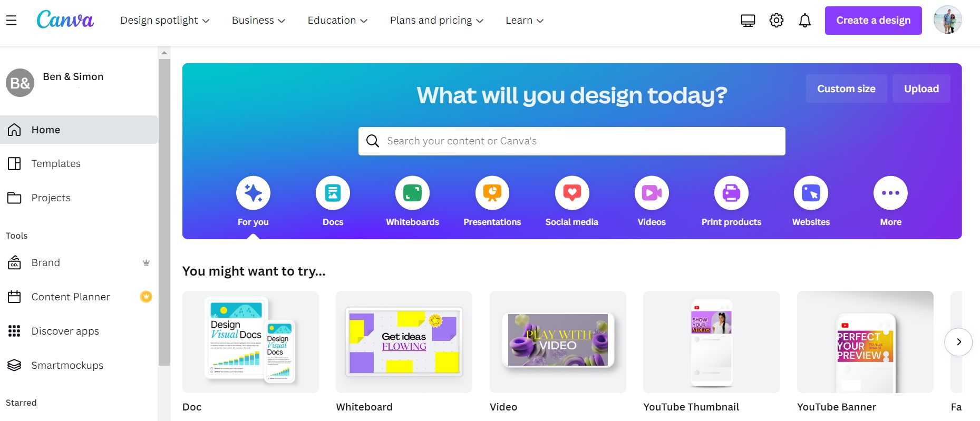Image resolution: width=980 pixels, height=421 pixels.
Task: Open the Learn dropdown menu
Action: tap(525, 21)
